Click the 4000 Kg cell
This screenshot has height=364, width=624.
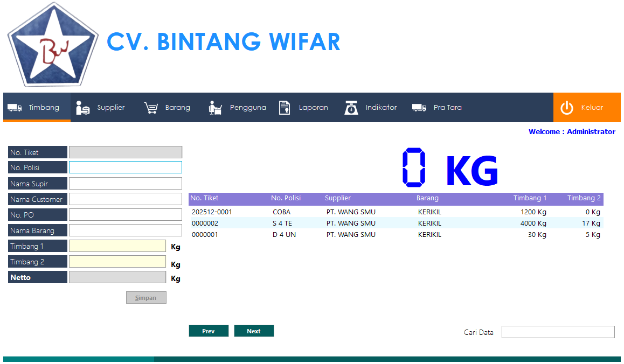click(x=533, y=223)
